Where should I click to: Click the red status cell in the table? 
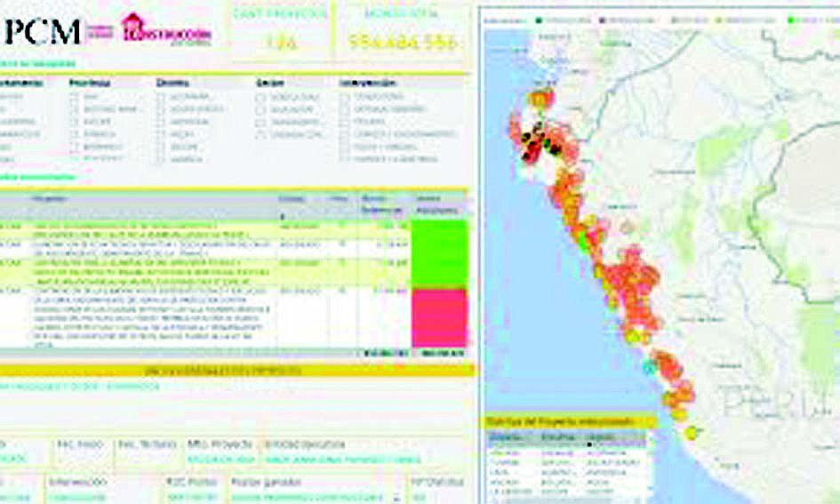(439, 317)
